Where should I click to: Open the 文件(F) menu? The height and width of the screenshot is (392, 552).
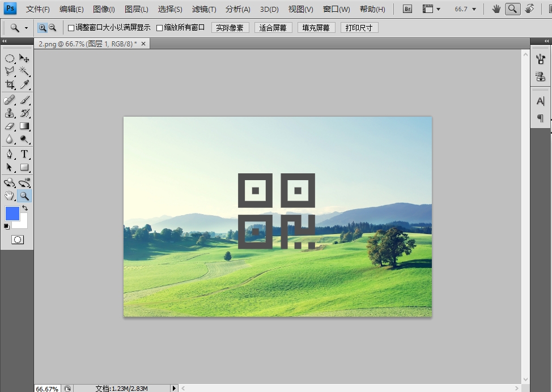tap(37, 10)
